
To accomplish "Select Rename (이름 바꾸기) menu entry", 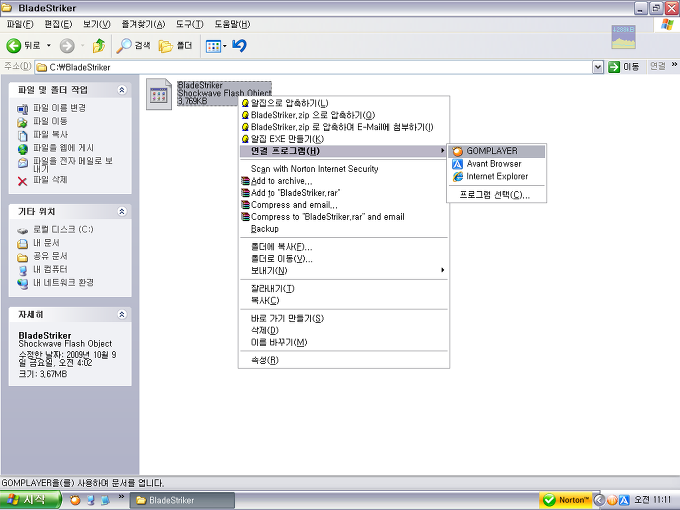I will pyautogui.click(x=343, y=342).
